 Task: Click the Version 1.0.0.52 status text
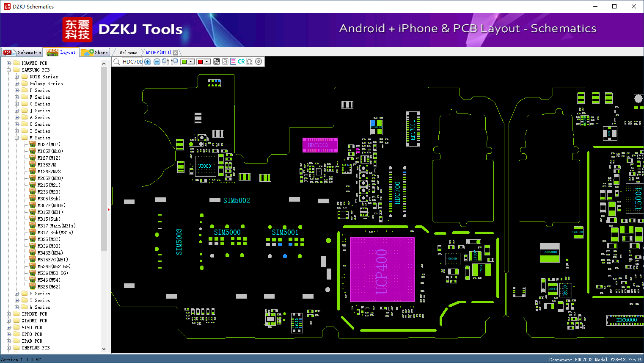pos(21,360)
